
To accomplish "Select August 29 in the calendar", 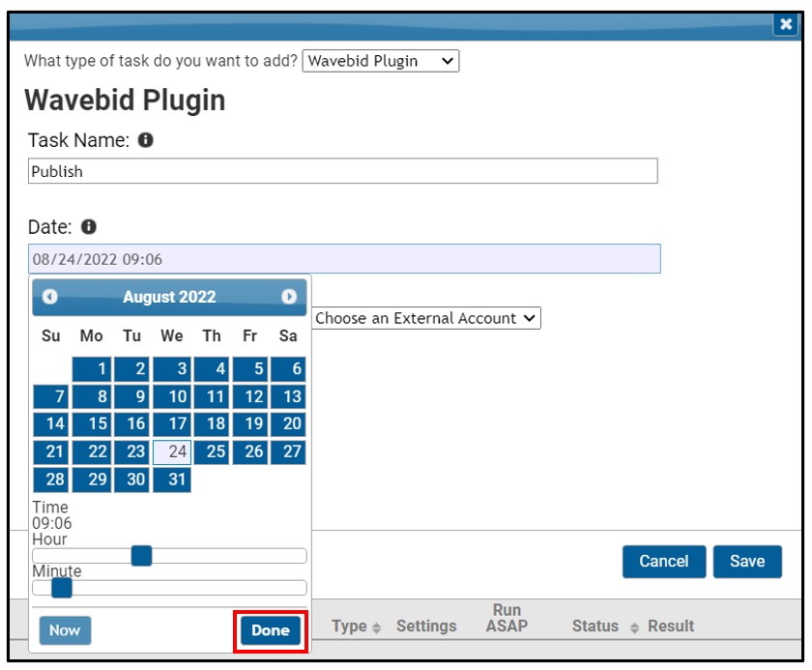I will 92,480.
